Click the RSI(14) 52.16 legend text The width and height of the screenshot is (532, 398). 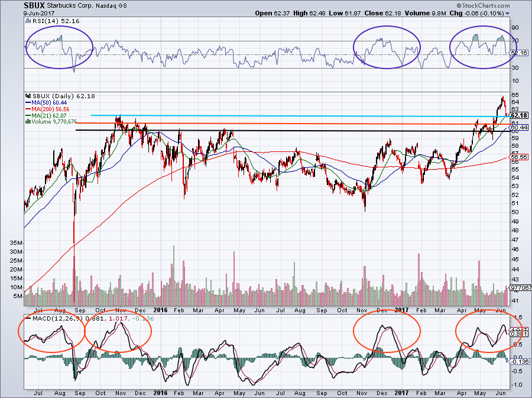(56, 21)
